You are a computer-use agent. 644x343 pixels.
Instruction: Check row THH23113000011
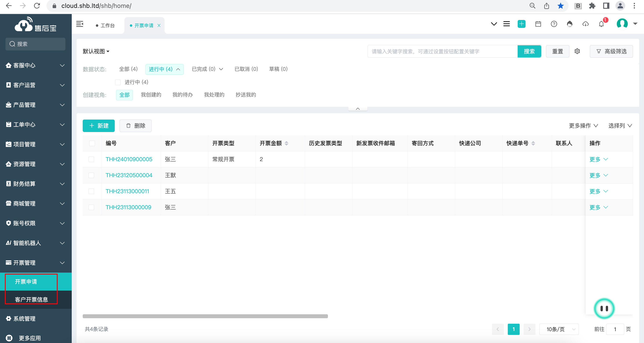[x=91, y=191]
